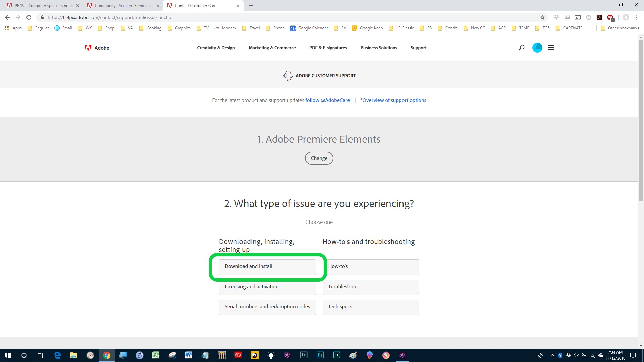The width and height of the screenshot is (644, 362).
Task: Open the Marketing & Commerce menu
Action: coord(272,48)
